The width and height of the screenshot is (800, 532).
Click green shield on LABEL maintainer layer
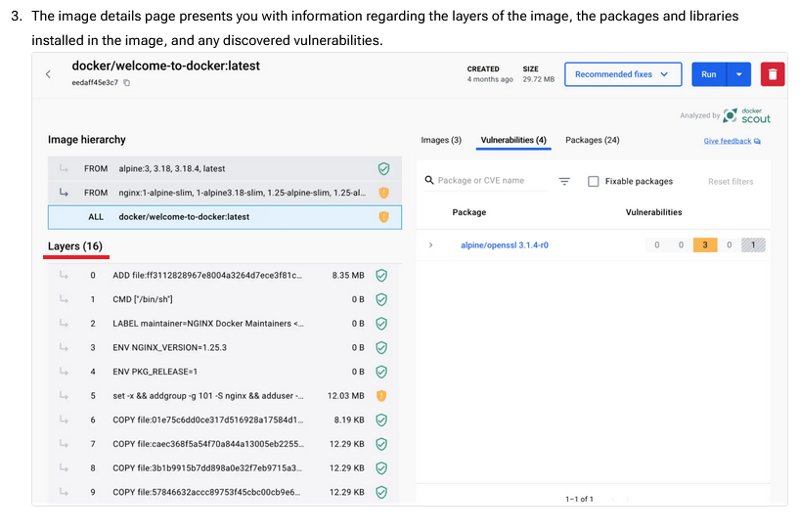point(381,324)
